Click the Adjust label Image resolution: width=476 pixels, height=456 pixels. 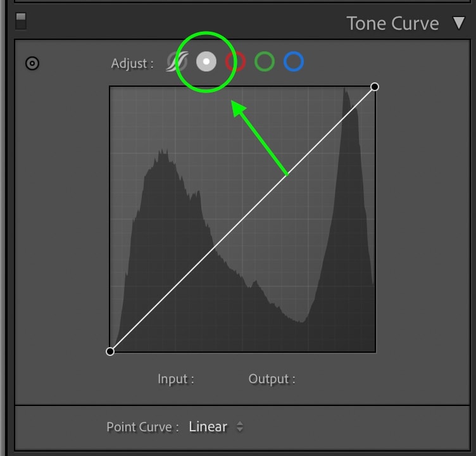(132, 63)
